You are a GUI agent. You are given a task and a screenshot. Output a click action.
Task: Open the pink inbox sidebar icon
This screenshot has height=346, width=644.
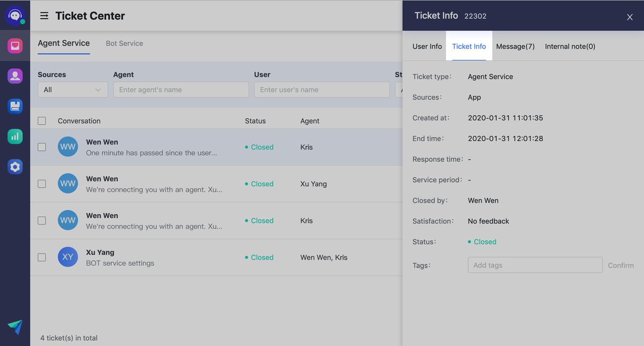click(x=15, y=46)
